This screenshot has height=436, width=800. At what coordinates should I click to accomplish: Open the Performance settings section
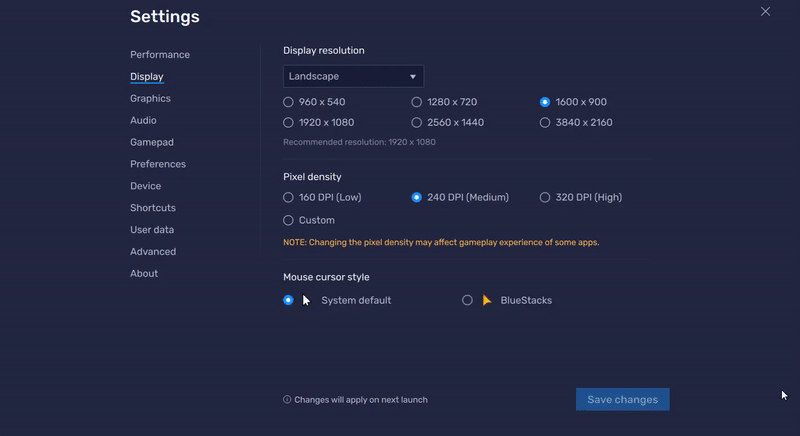coord(160,55)
